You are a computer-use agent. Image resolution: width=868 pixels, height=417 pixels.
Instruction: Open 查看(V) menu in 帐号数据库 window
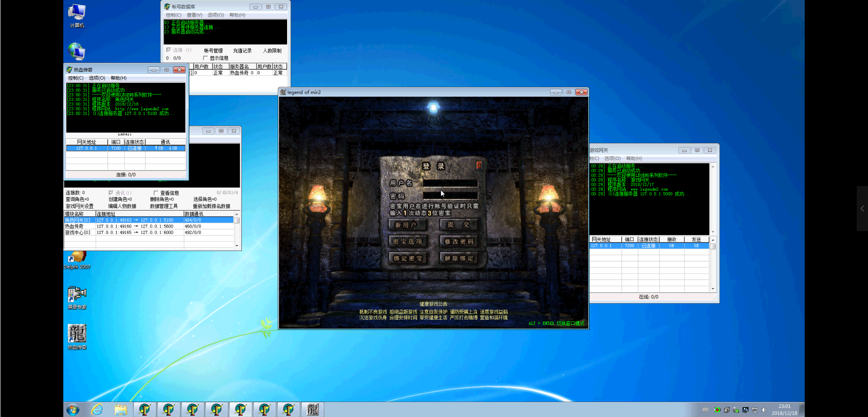(x=194, y=15)
